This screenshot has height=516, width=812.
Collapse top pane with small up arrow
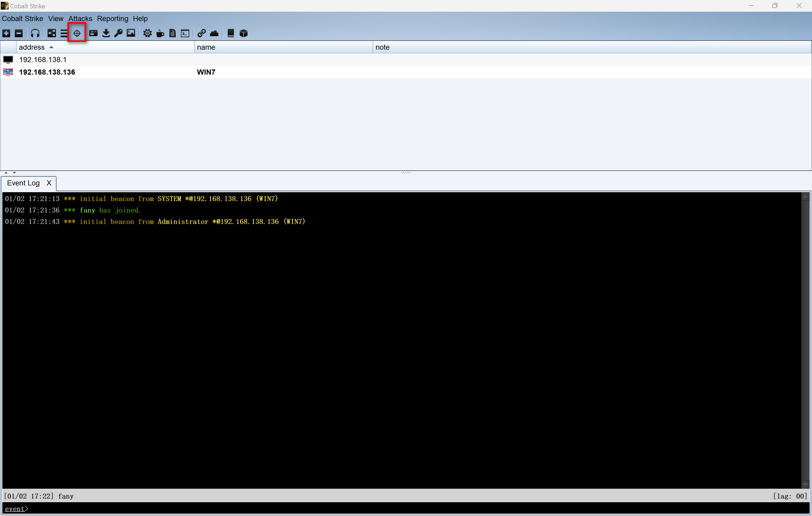[x=6, y=172]
